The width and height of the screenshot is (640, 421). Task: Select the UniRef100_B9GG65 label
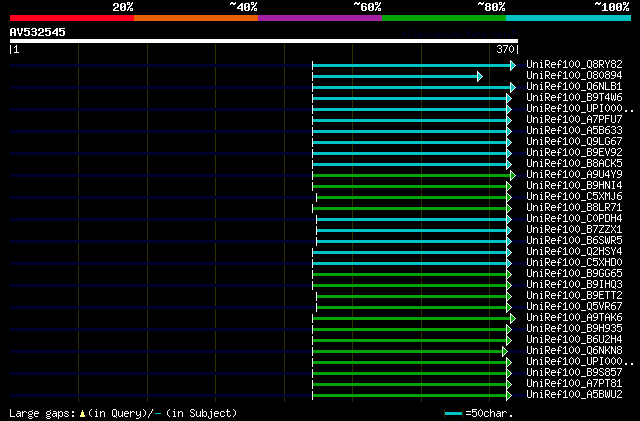(574, 274)
